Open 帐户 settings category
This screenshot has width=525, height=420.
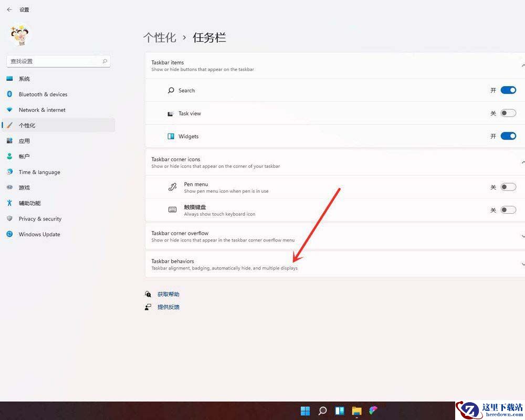(59, 156)
